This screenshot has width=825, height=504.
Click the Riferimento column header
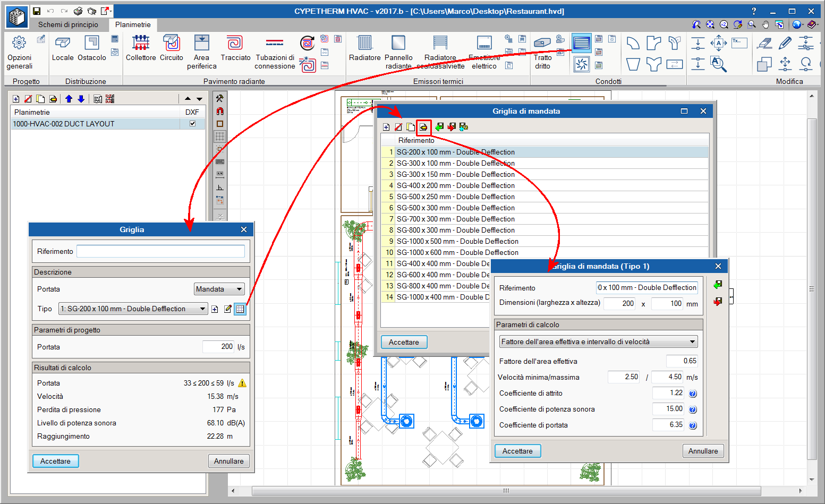click(x=416, y=140)
